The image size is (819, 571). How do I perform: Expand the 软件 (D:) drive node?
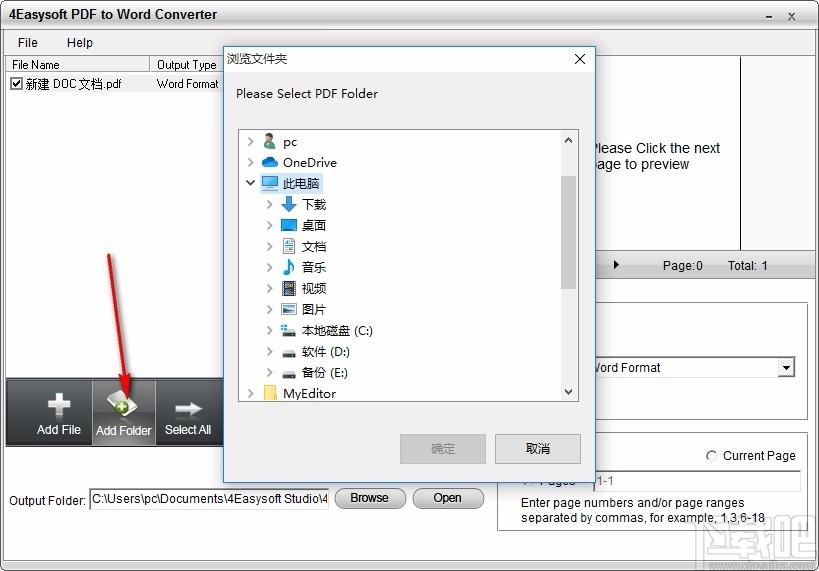pyautogui.click(x=270, y=351)
